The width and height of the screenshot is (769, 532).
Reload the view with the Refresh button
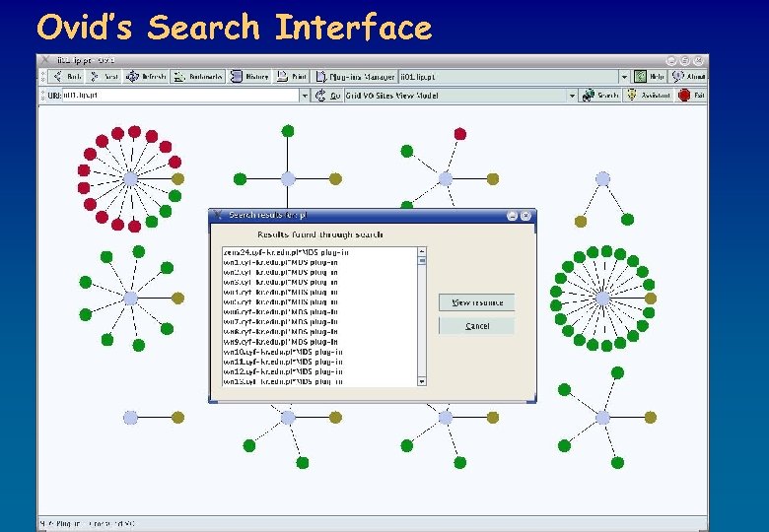[x=146, y=77]
